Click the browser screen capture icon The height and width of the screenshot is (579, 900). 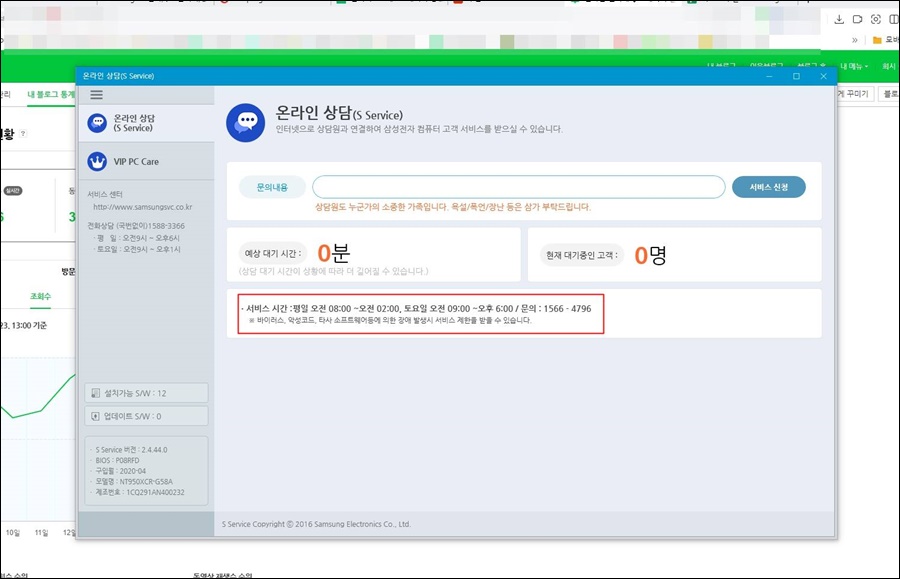[875, 19]
